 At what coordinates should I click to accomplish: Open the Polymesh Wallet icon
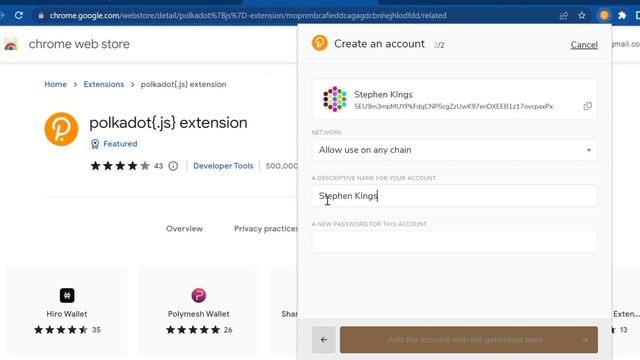(x=199, y=295)
